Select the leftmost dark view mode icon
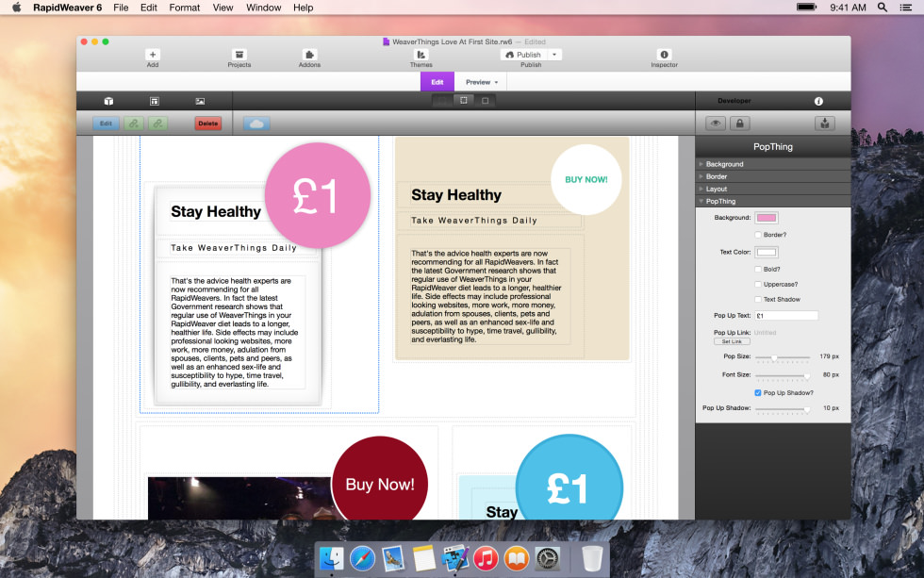Viewport: 924px width, 578px height. point(442,101)
